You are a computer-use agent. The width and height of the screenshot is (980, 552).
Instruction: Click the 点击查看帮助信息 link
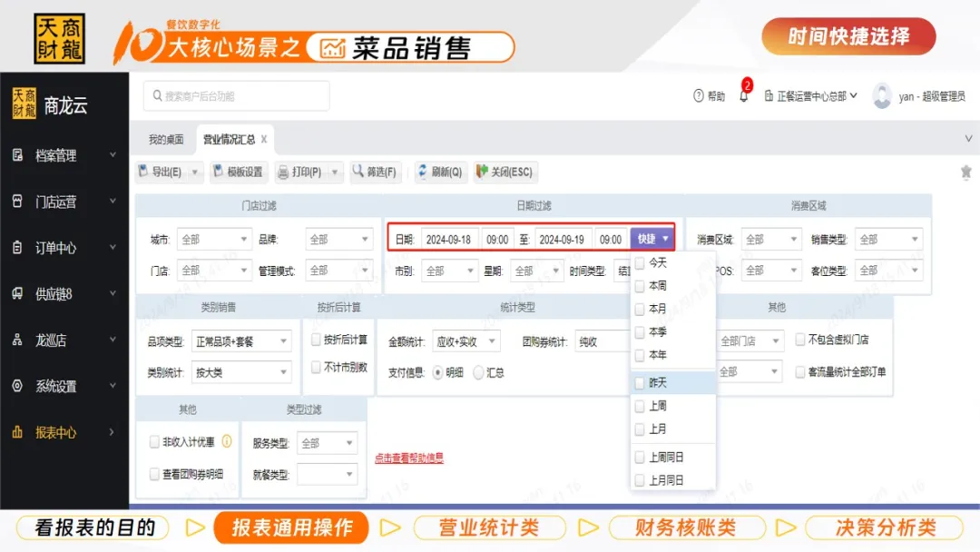click(x=408, y=458)
